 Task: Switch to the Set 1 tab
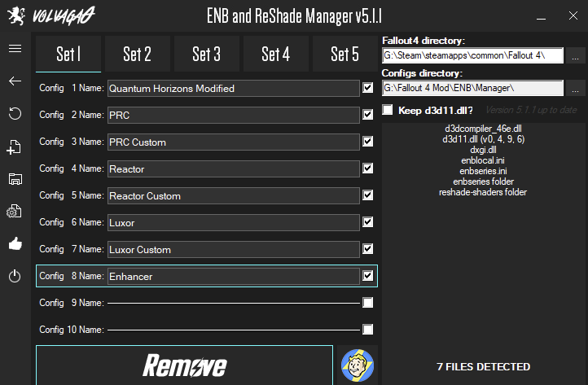pos(68,54)
